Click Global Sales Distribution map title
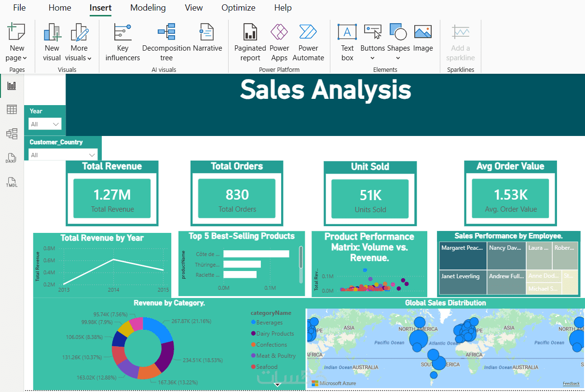This screenshot has height=392, width=585. pos(445,303)
